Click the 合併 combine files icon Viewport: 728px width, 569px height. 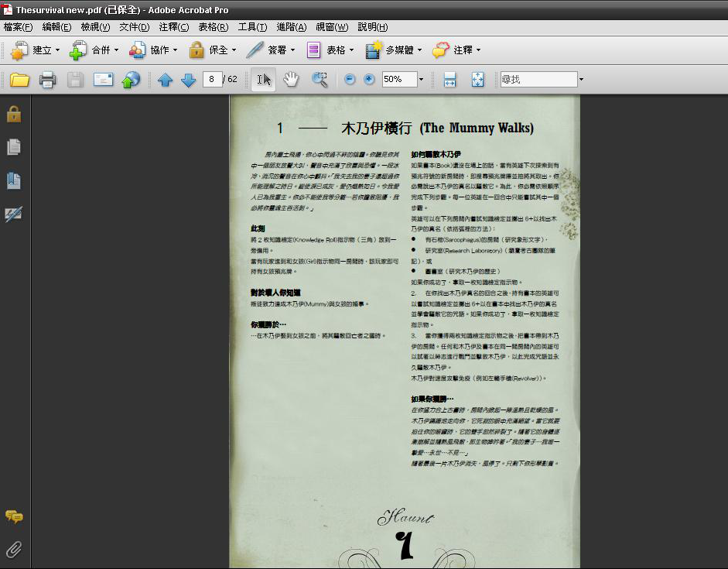(78, 50)
